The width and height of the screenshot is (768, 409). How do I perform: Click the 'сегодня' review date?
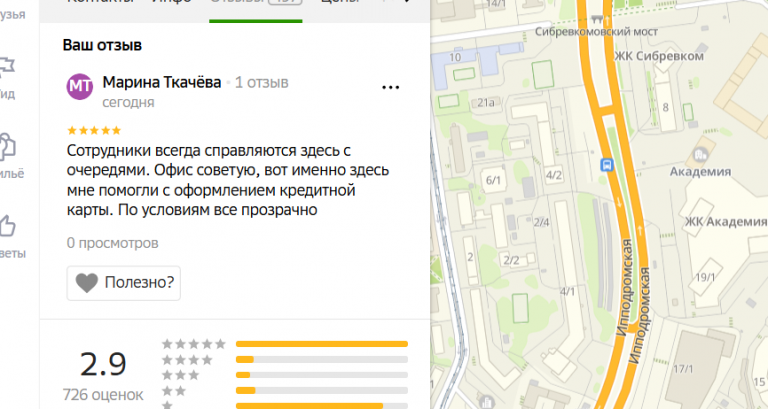[x=128, y=102]
